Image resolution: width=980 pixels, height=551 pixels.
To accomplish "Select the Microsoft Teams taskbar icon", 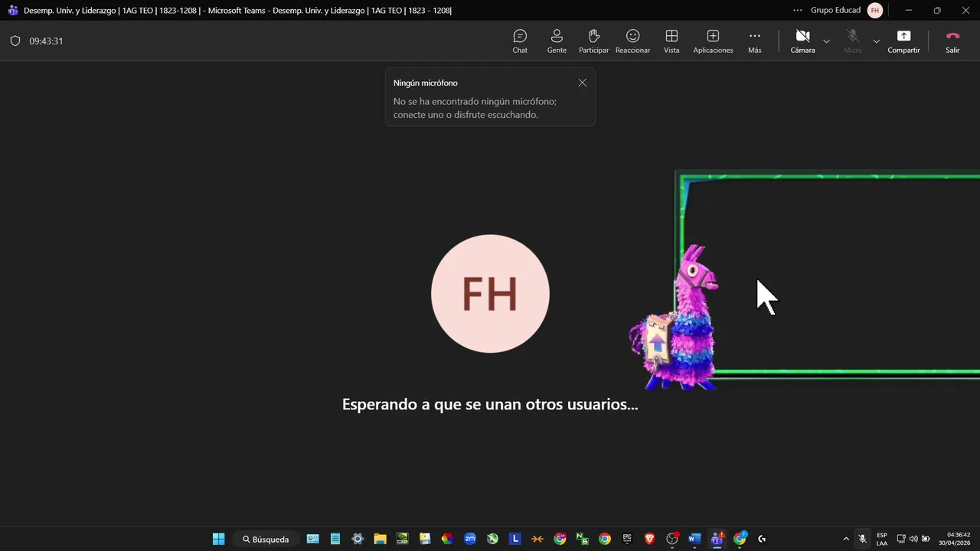I will coord(717,539).
